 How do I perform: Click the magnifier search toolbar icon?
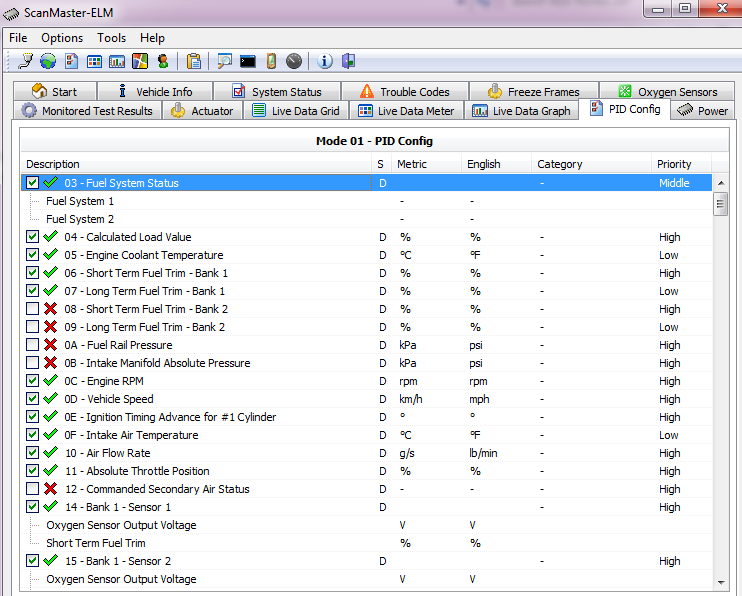coord(224,62)
